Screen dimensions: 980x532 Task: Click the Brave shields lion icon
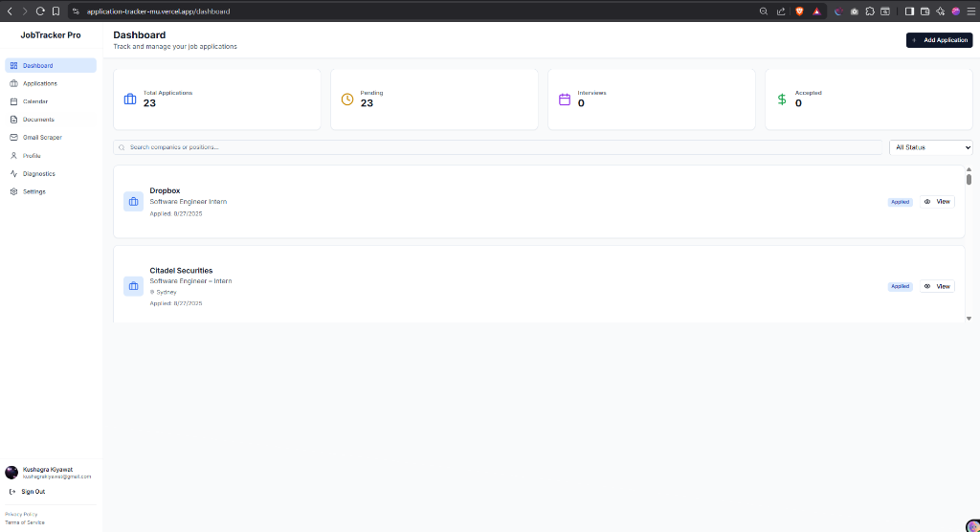(799, 11)
